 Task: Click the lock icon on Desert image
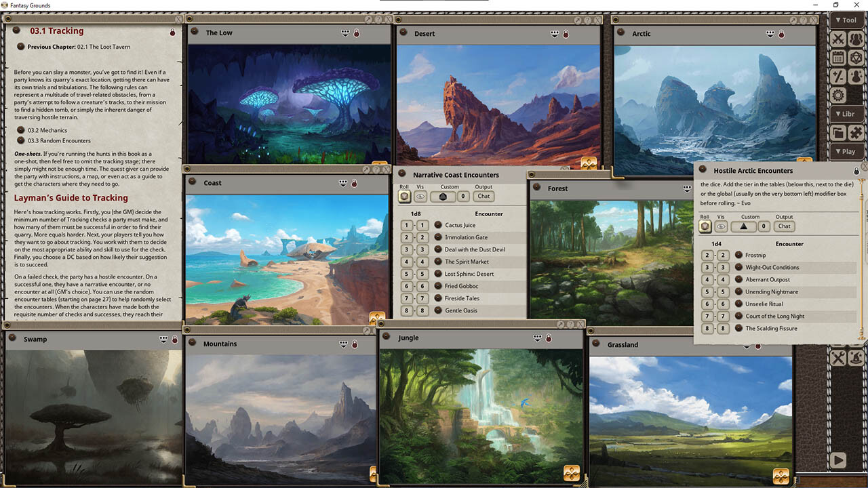[565, 34]
